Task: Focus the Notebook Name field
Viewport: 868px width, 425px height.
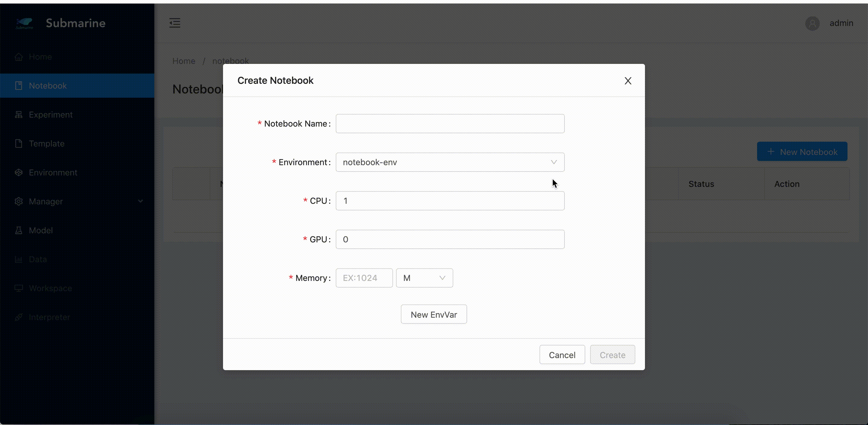Action: (x=450, y=124)
